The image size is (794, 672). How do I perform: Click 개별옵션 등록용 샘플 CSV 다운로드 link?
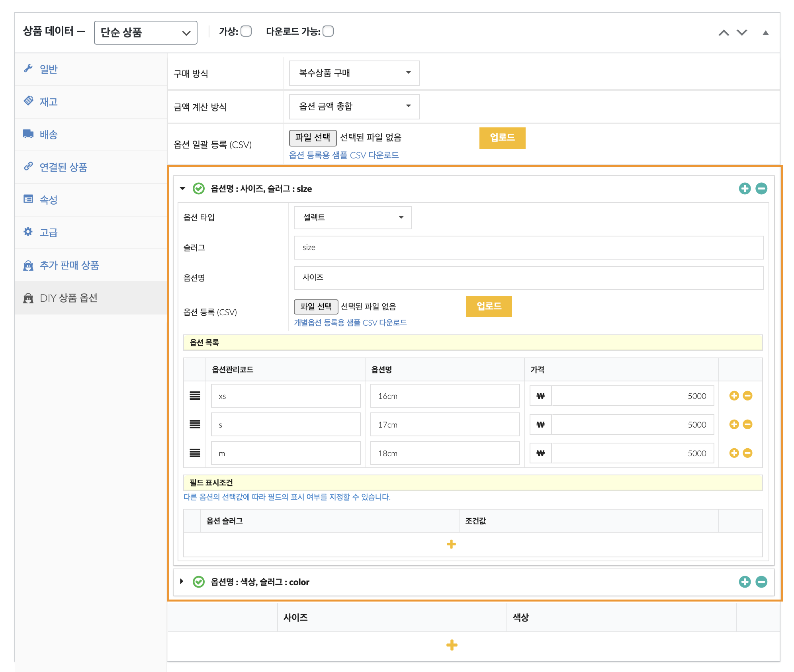(350, 322)
